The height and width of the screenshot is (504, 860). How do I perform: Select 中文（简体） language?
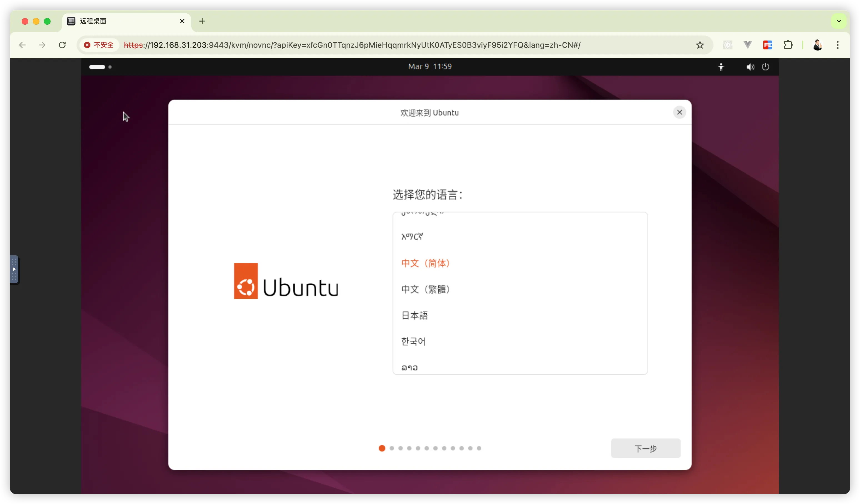[x=520, y=263]
